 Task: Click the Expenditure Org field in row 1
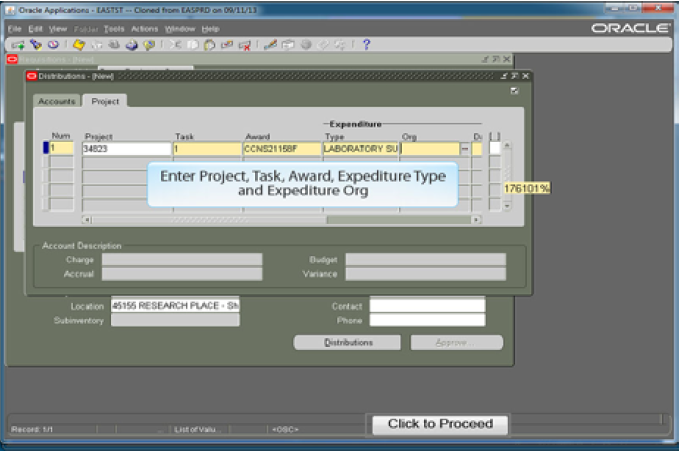[429, 148]
